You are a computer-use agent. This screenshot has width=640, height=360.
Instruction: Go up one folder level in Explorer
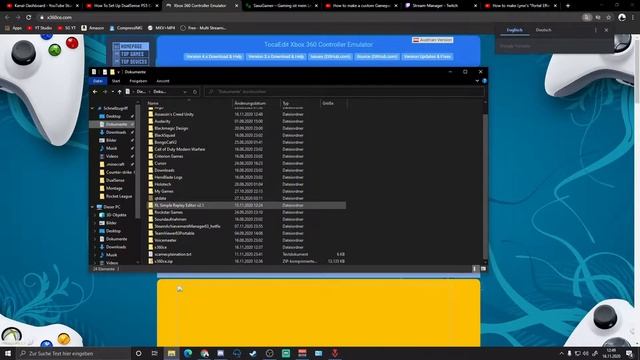pyautogui.click(x=120, y=92)
